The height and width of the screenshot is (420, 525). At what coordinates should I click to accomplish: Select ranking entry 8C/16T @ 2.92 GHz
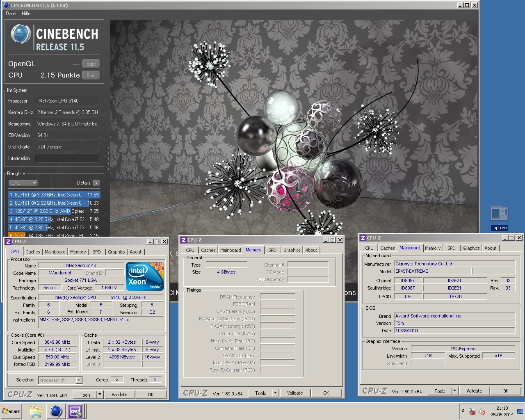tap(54, 203)
